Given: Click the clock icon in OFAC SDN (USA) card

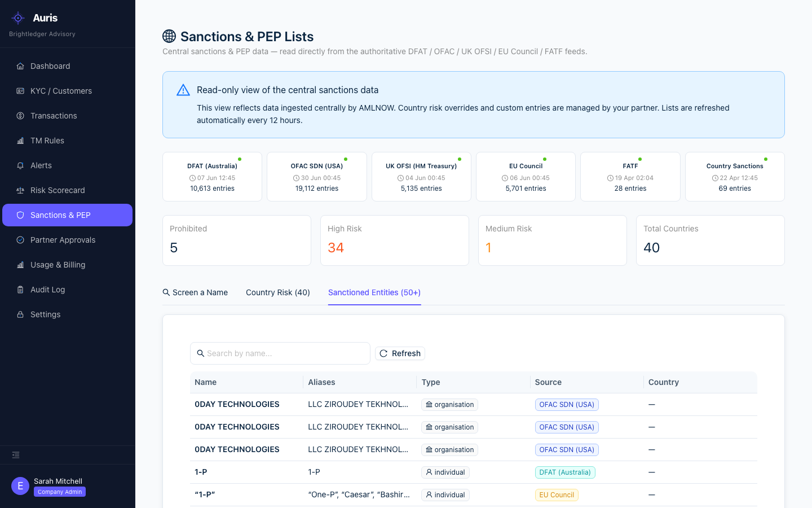Looking at the screenshot, I should (296, 178).
